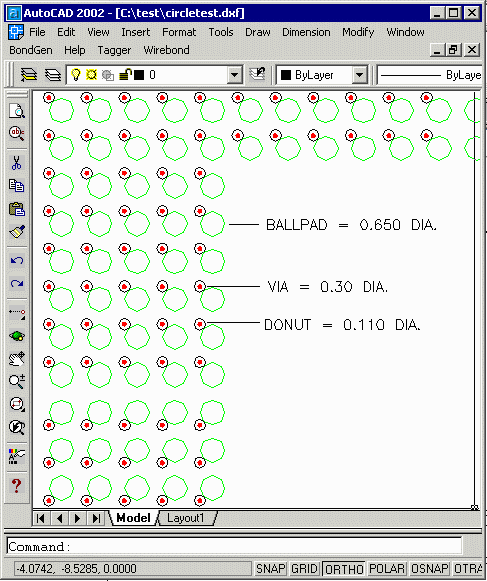Viewport: 487px width, 581px height.
Task: Open the Modify menu
Action: (x=358, y=32)
